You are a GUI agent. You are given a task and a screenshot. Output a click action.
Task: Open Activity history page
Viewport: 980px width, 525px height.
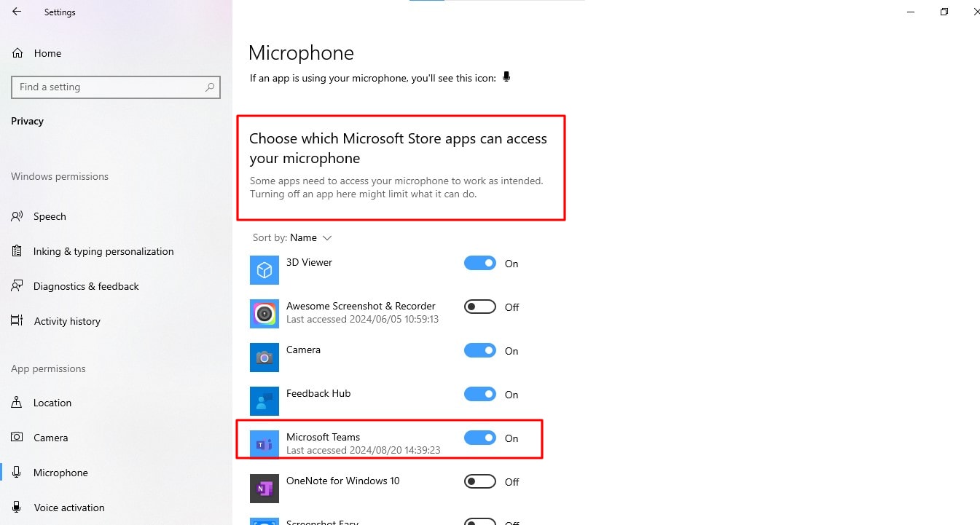(x=67, y=321)
